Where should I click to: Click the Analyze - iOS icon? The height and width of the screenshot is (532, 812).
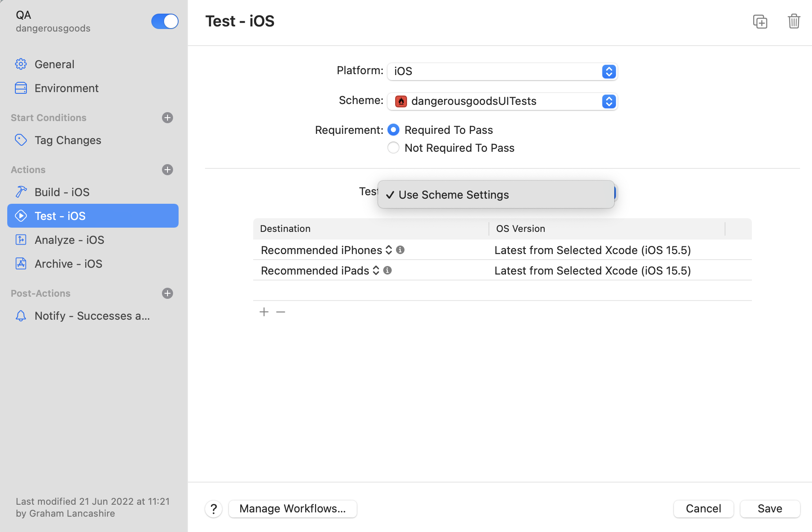[x=21, y=240]
